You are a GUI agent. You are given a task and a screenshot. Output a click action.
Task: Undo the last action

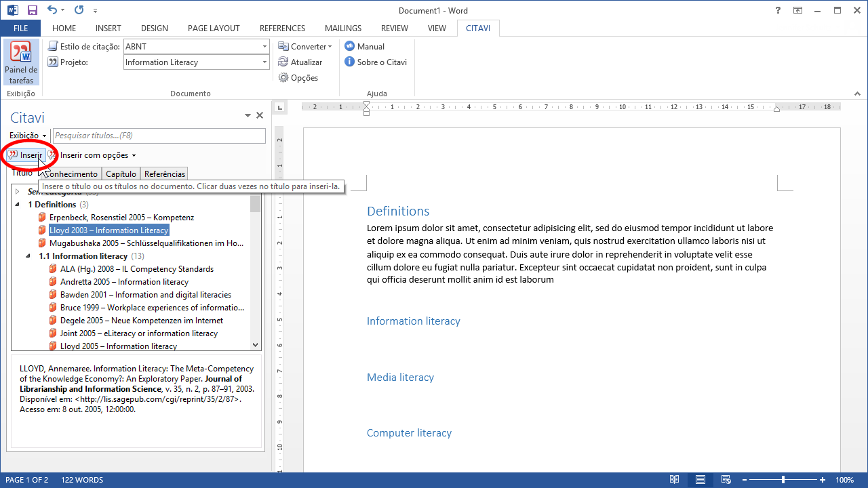[52, 10]
